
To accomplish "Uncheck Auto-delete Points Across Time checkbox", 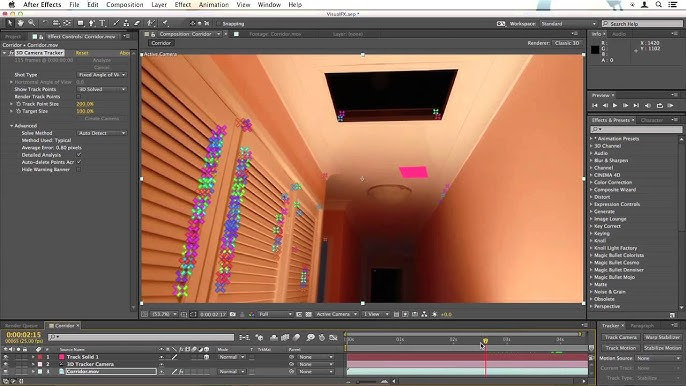I will tap(79, 162).
